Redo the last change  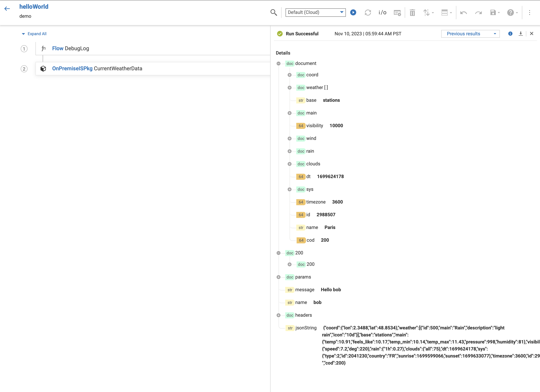point(478,12)
